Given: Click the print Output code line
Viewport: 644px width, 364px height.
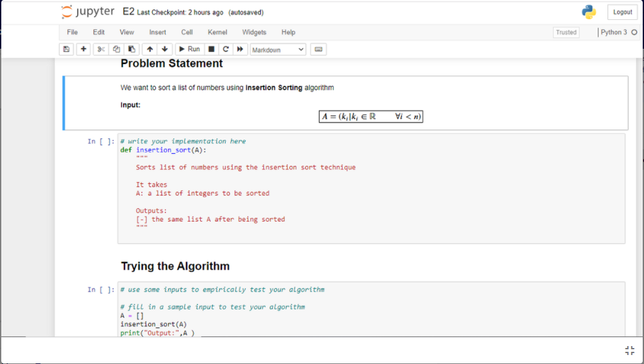Looking at the screenshot, I should coord(157,333).
